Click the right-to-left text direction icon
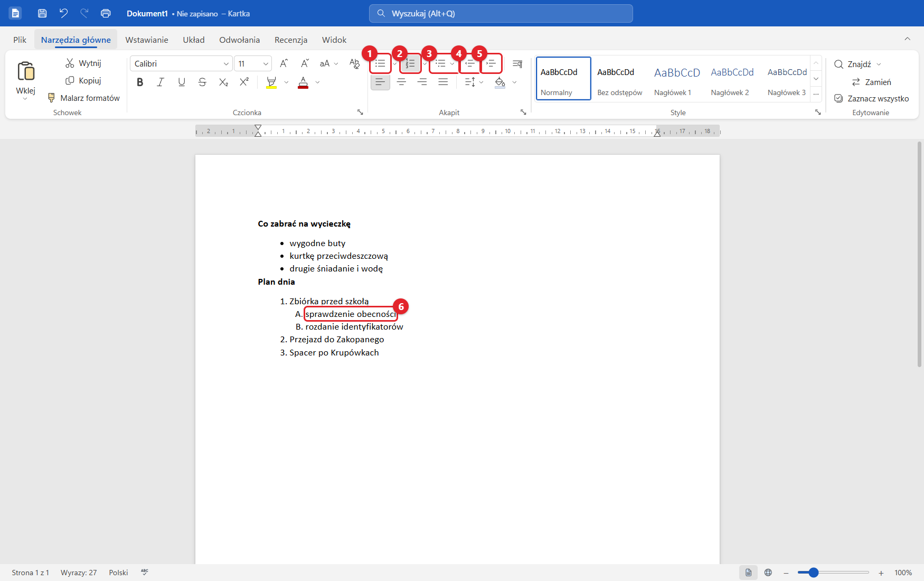Screen dimensions: 924x581 [x=517, y=63]
